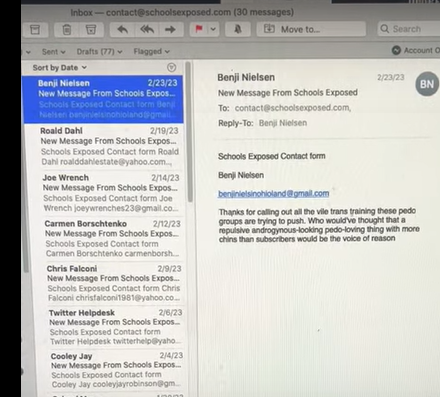
Task: Delete message with trash icon
Action: [x=67, y=30]
